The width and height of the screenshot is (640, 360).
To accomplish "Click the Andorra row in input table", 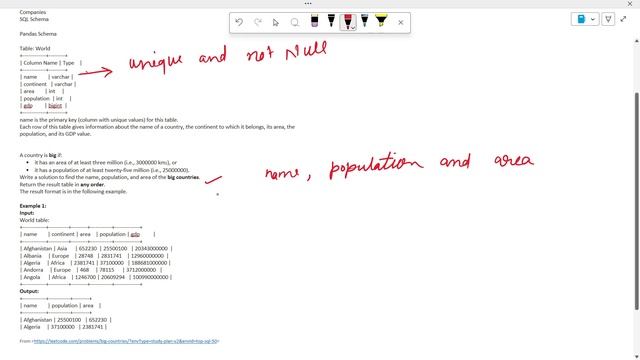I will pos(91,270).
